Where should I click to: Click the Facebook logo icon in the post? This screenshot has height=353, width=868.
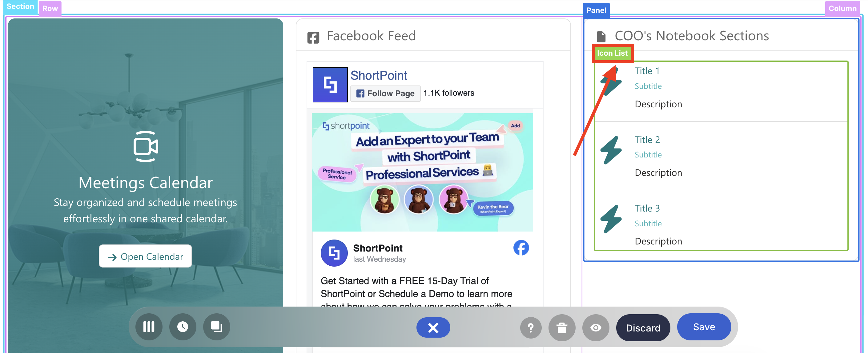tap(520, 248)
